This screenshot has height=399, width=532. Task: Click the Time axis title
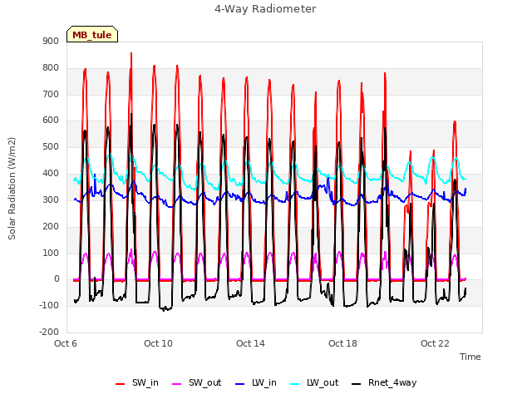pyautogui.click(x=470, y=357)
